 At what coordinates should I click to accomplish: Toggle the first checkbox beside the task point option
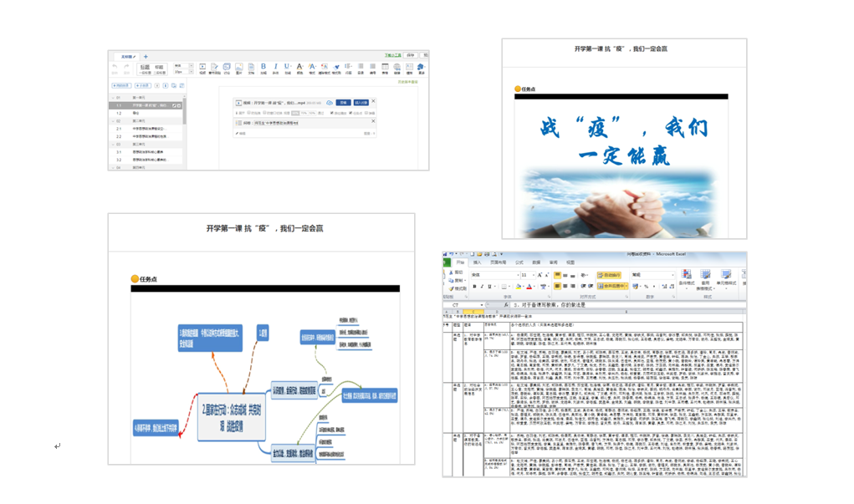pyautogui.click(x=331, y=113)
